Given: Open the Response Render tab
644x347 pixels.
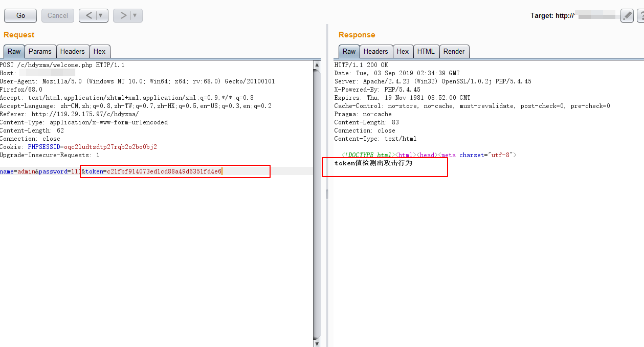Looking at the screenshot, I should tap(454, 51).
